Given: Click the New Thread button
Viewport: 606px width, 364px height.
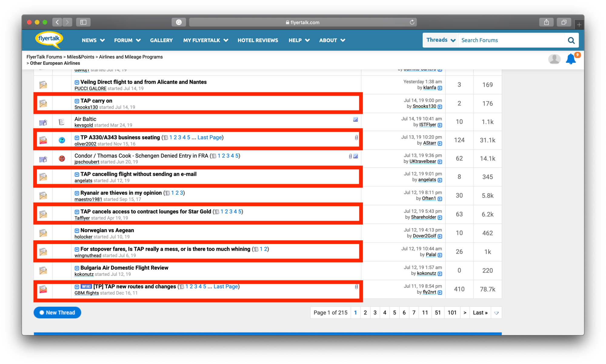Looking at the screenshot, I should [57, 313].
